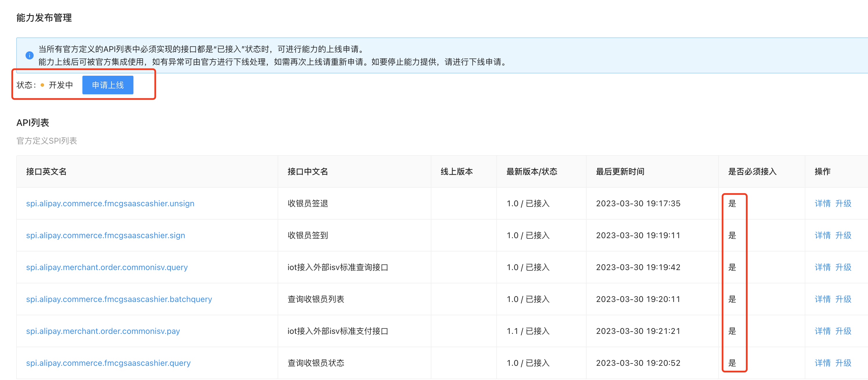This screenshot has height=380, width=868.
Task: Open spi.alipay.merchant.order.commonisv.query link
Action: (x=107, y=267)
